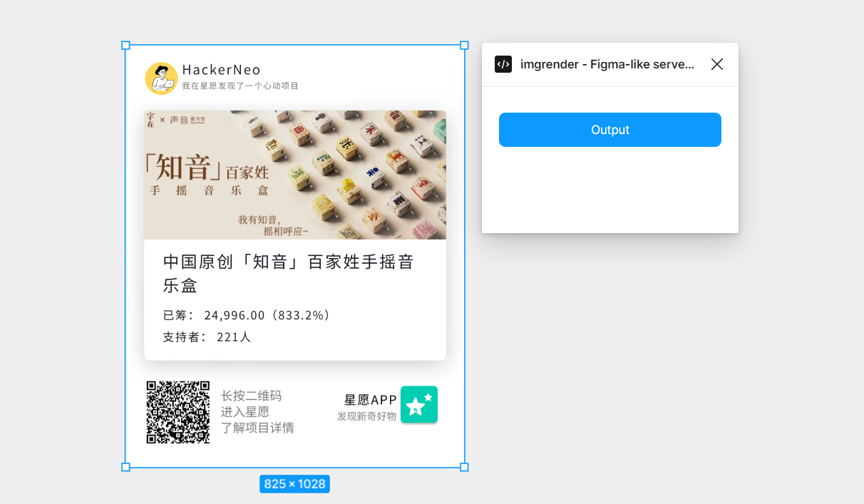
Task: Click the top-right frame resize handle
Action: point(464,45)
